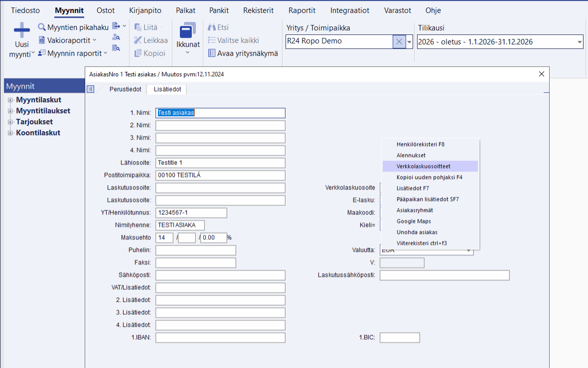
Task: Expand the Myyntitilaukset tree node
Action: tap(10, 111)
